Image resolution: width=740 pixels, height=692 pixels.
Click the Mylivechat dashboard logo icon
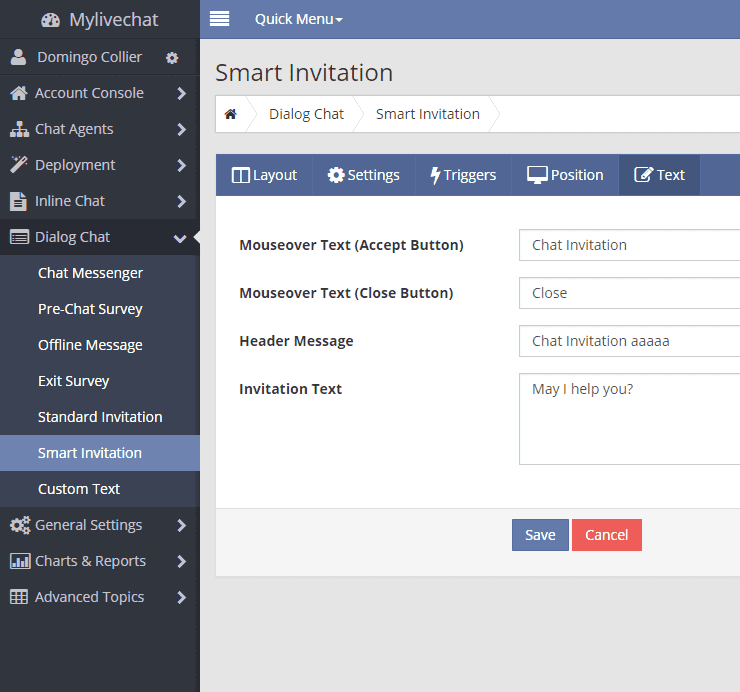[50, 20]
